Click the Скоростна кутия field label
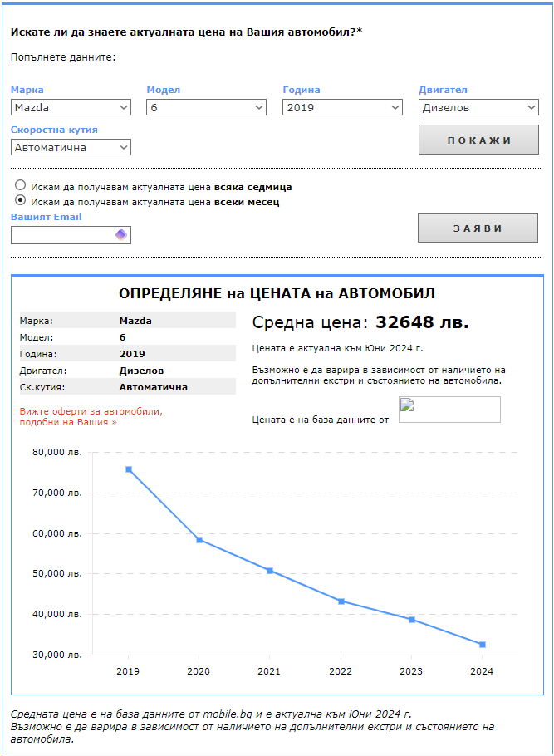Viewport: 554px width, 756px height. click(54, 130)
